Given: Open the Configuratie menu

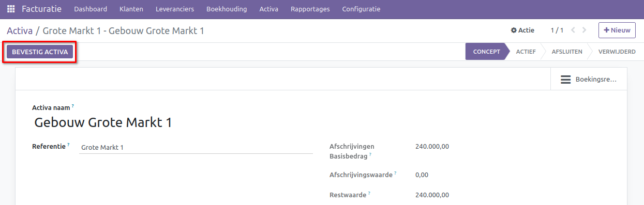Looking at the screenshot, I should point(361,9).
